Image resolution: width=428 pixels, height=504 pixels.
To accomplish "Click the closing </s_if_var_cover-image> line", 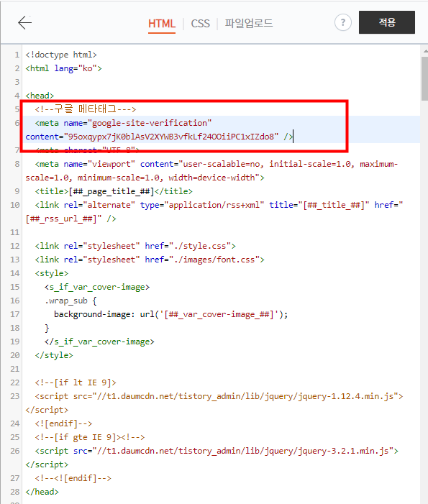I will pyautogui.click(x=99, y=342).
